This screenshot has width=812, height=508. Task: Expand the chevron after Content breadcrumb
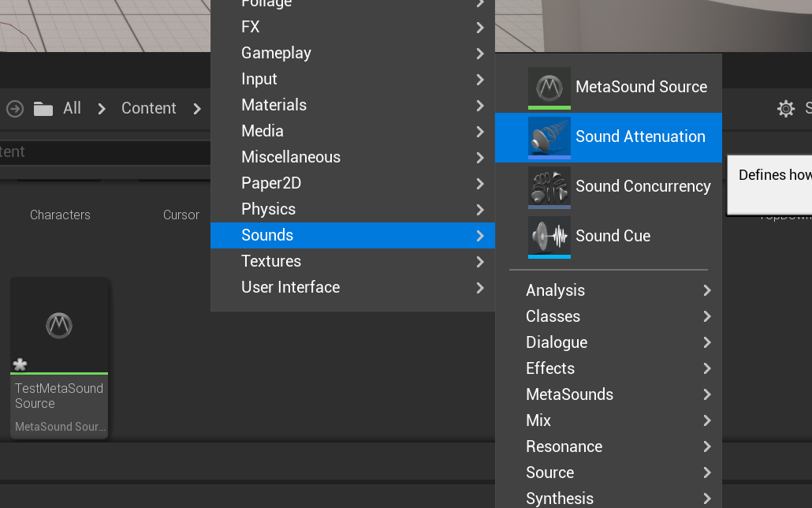197,109
